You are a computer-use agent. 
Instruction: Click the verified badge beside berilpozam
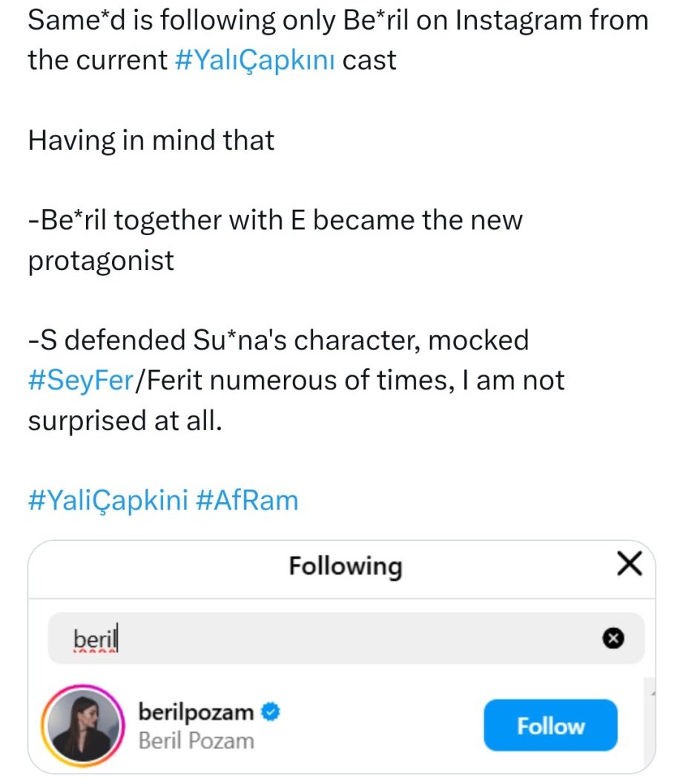coord(271,713)
